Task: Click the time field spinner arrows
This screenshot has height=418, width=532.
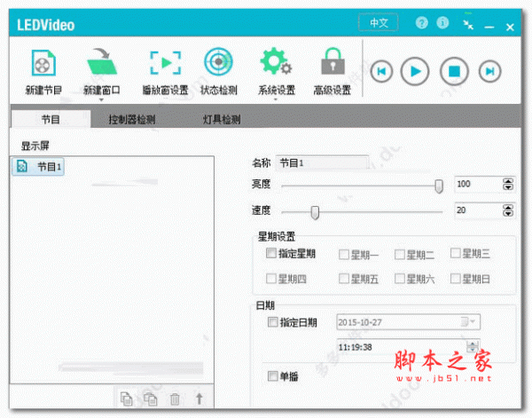Action: (x=473, y=347)
